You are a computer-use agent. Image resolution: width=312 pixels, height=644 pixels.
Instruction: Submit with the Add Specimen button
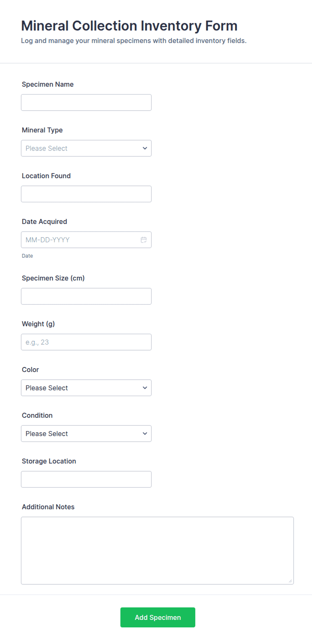pyautogui.click(x=158, y=617)
